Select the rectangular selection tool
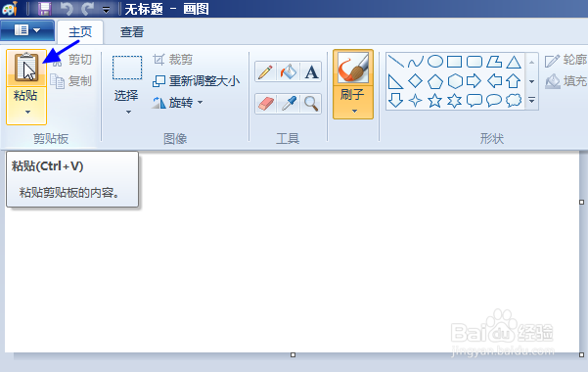The height and width of the screenshot is (372, 588). [x=127, y=68]
